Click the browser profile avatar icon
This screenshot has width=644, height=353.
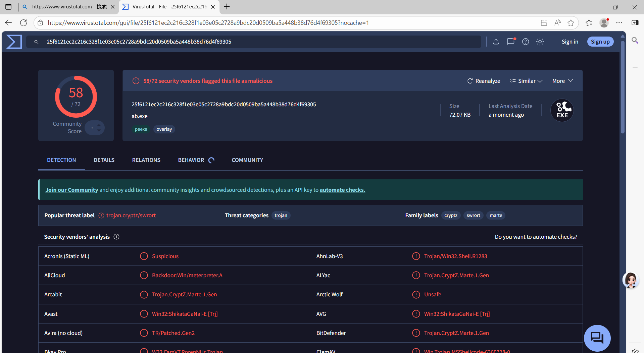click(604, 23)
